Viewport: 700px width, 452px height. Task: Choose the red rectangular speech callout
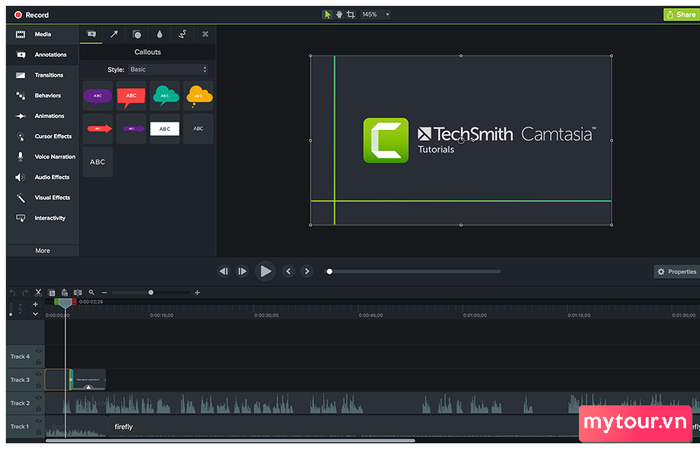click(131, 96)
